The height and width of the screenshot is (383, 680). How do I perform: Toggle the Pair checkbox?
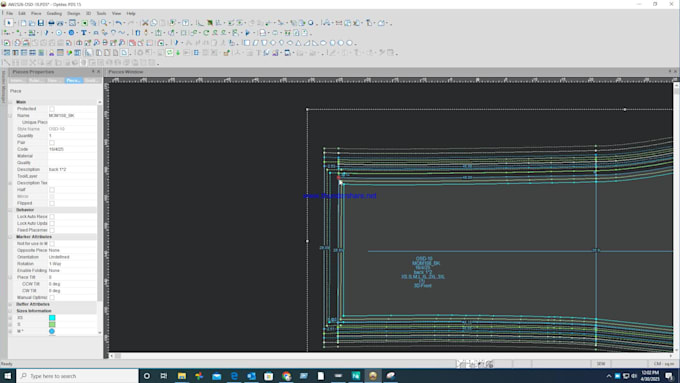coord(52,142)
